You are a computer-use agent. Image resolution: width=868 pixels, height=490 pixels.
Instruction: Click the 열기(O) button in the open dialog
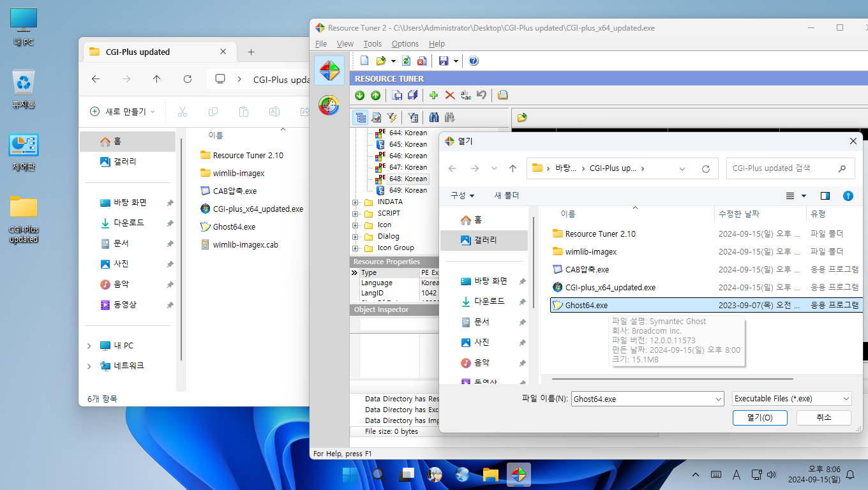[x=760, y=417]
